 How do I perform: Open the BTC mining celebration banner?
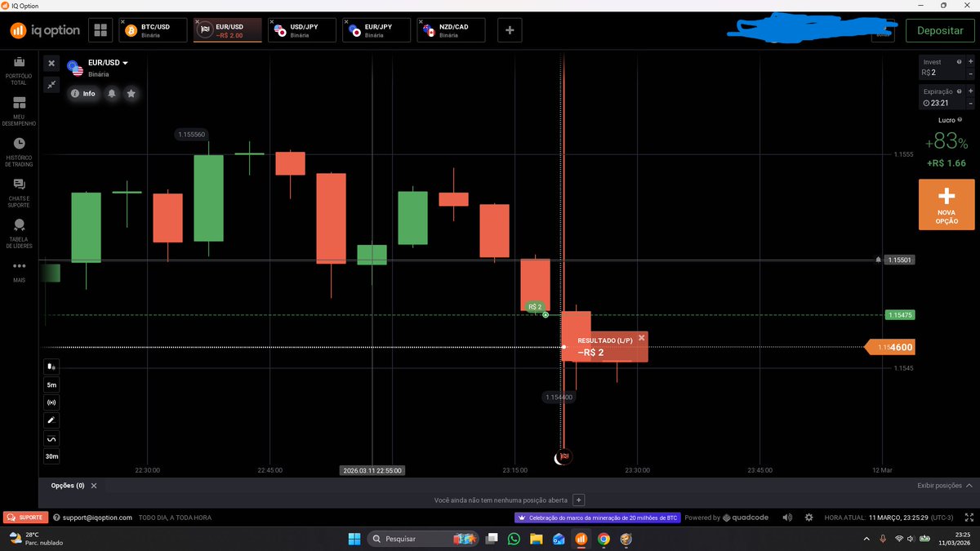(599, 518)
